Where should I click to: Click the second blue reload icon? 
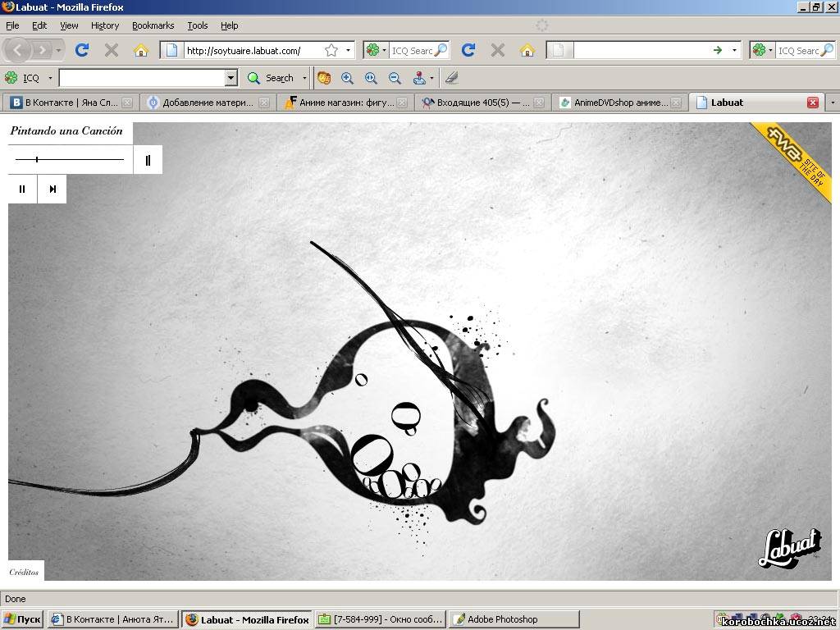click(468, 50)
